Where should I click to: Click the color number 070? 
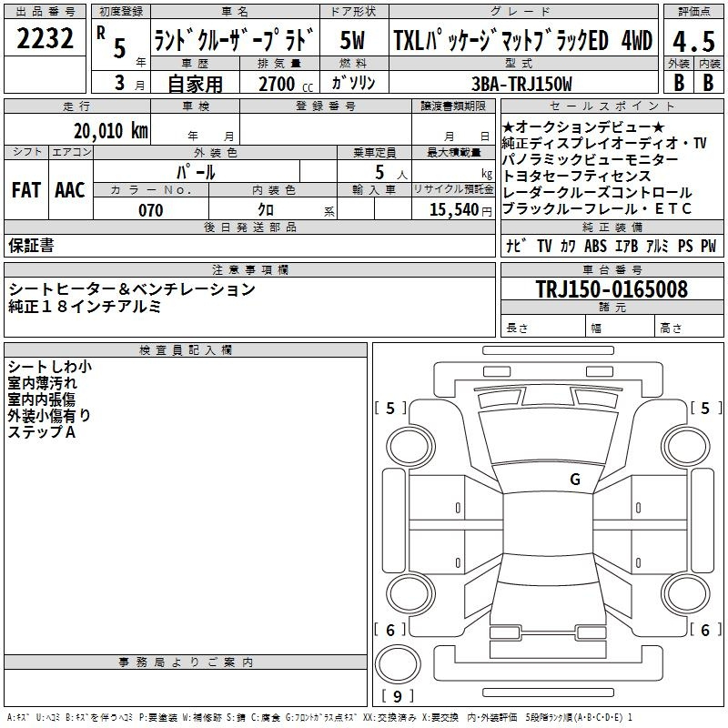click(151, 210)
